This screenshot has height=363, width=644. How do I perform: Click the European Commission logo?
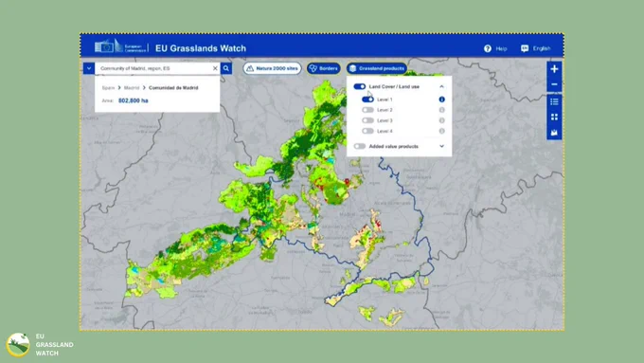point(120,46)
